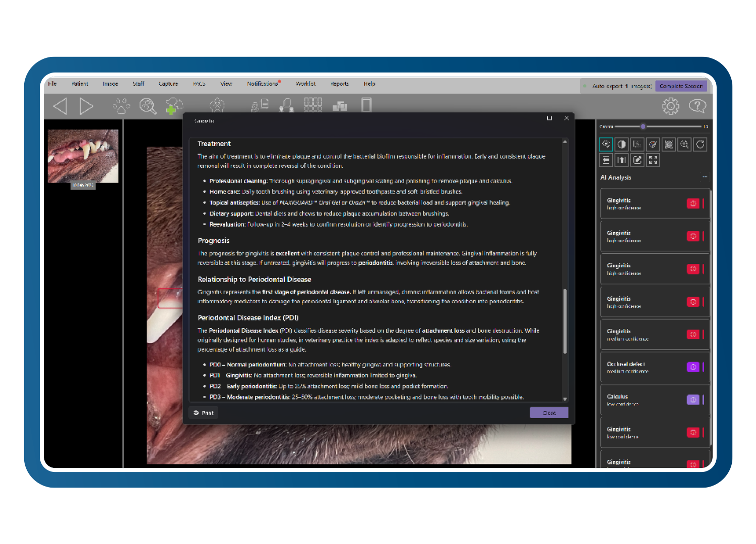Select the contrast half-circle tool
The height and width of the screenshot is (544, 756).
click(x=622, y=145)
